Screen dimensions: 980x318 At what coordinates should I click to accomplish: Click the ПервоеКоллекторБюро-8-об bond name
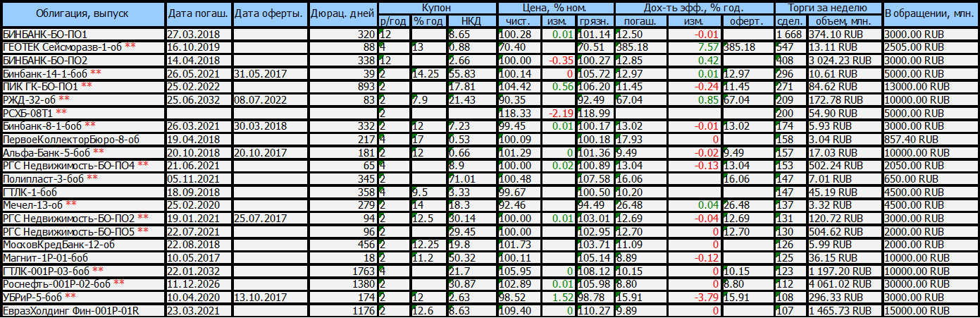click(x=71, y=139)
